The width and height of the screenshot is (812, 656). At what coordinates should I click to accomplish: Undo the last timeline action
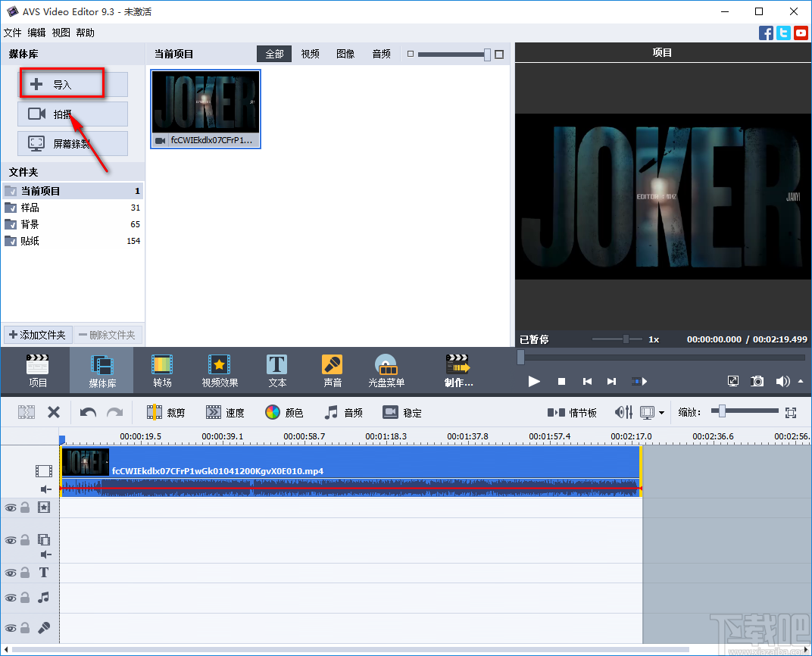(88, 412)
